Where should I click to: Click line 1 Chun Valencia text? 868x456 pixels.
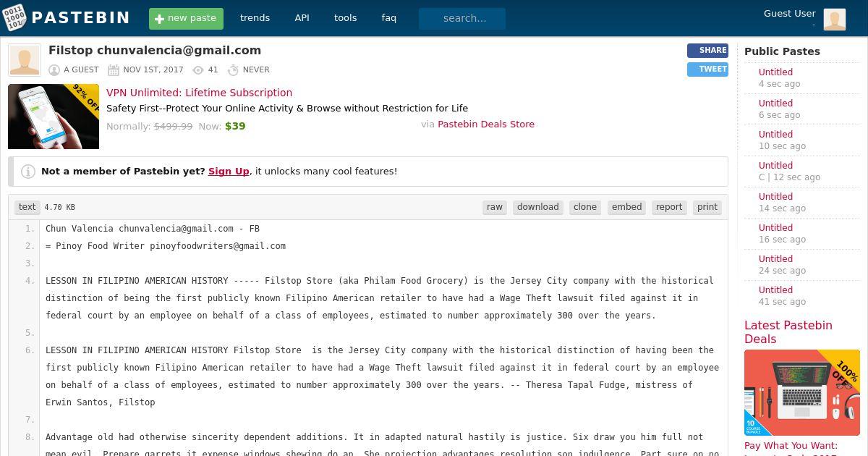tap(153, 229)
